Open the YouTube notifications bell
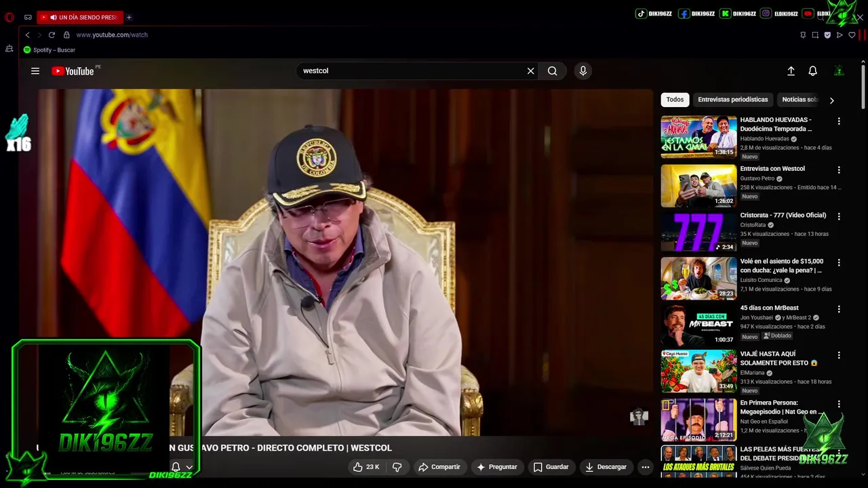 [x=812, y=70]
